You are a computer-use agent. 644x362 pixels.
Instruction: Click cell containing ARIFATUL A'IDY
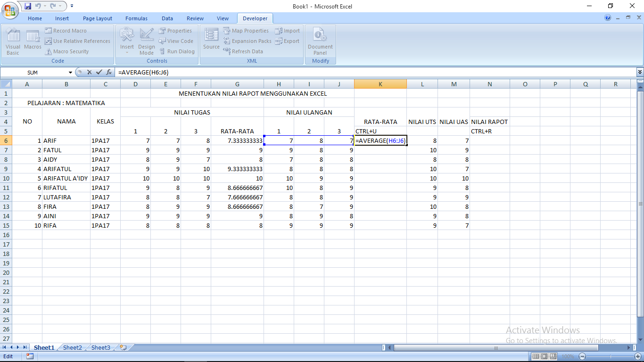coord(66,178)
